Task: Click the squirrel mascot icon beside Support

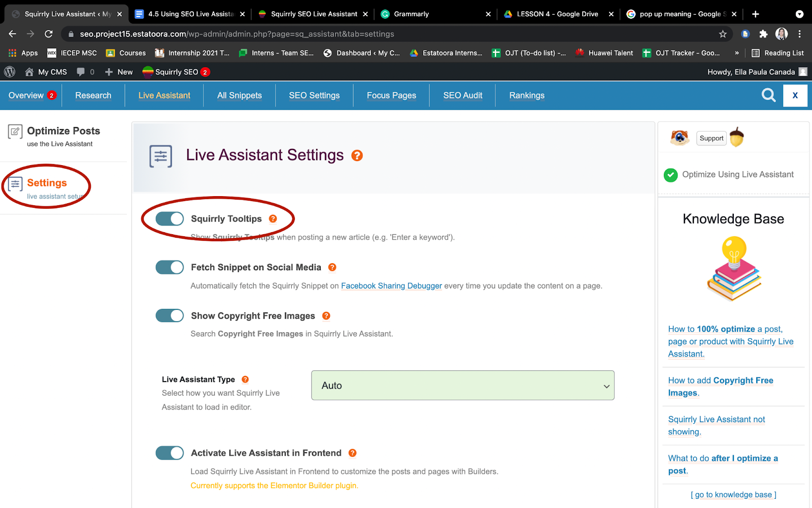Action: pos(680,138)
